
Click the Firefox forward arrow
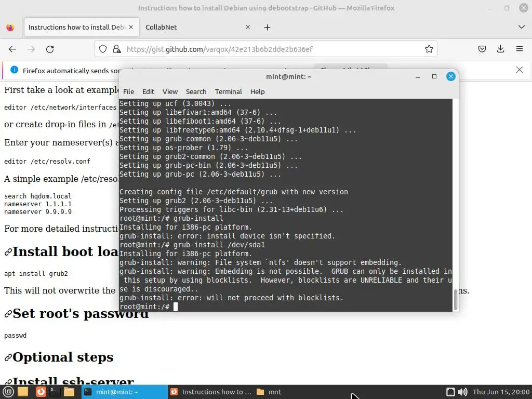(31, 49)
